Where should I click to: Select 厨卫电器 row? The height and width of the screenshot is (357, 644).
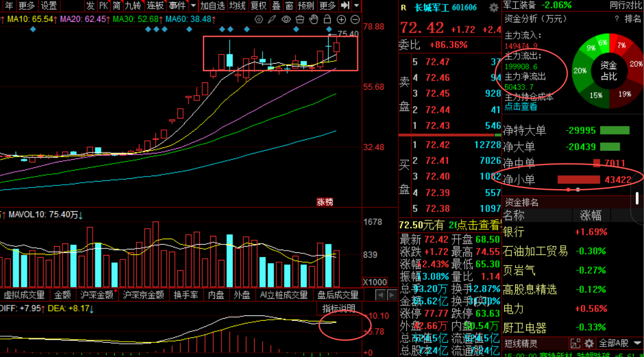[572, 328]
